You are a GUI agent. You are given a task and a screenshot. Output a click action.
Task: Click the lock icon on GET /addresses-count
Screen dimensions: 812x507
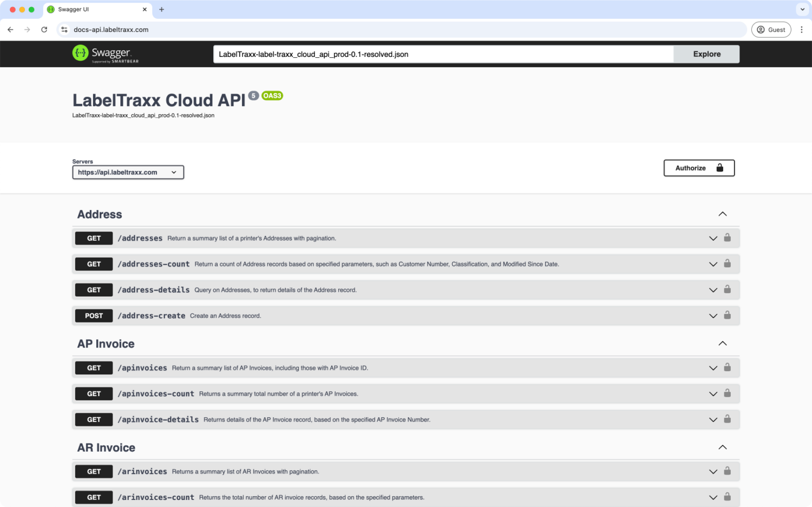coord(728,264)
